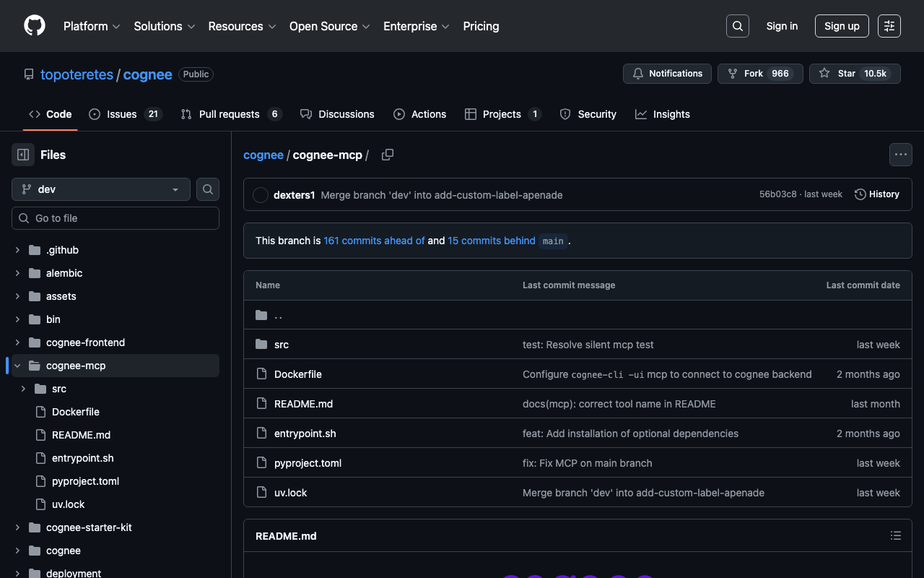This screenshot has width=924, height=578.
Task: Open README outline list icon
Action: pyautogui.click(x=895, y=535)
